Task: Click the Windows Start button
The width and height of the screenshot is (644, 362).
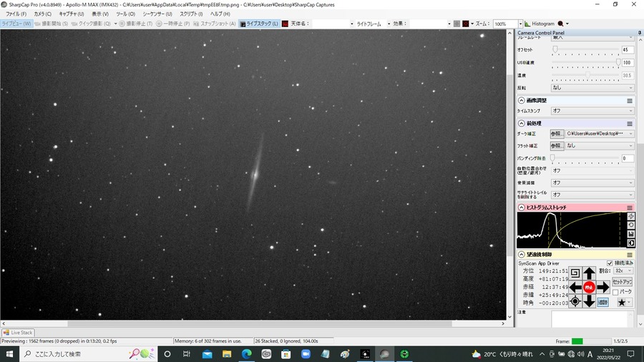Action: (9, 354)
